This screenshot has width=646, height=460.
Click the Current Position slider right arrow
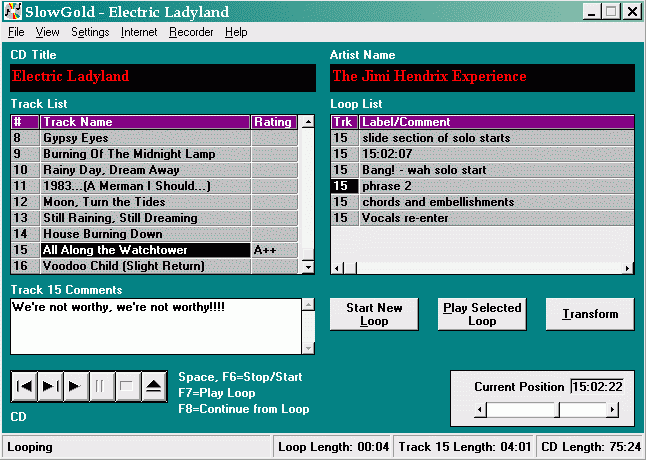point(613,409)
